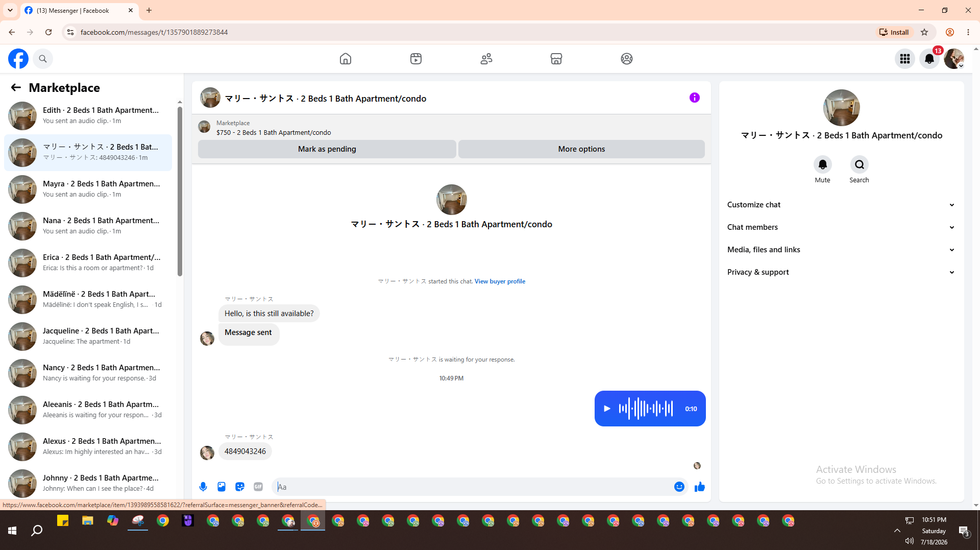Expand Media, files and links section
980x550 pixels.
[841, 250]
